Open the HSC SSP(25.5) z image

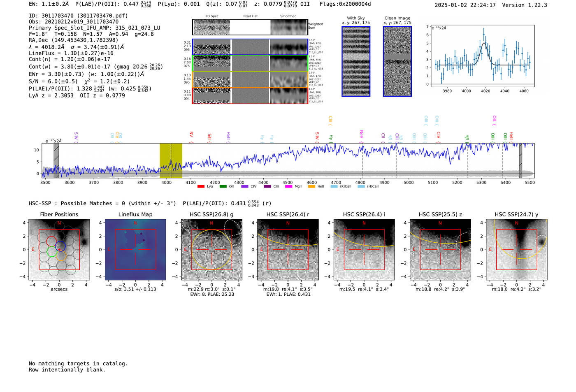click(x=440, y=249)
